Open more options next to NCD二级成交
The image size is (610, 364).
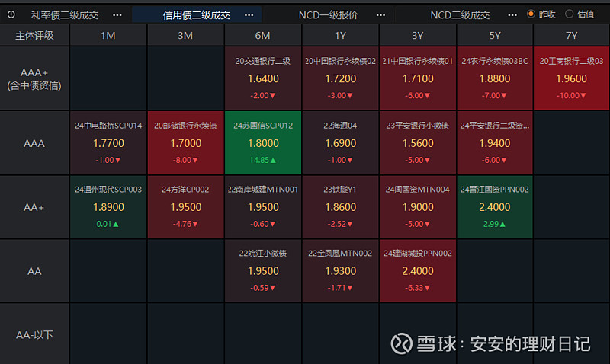pyautogui.click(x=512, y=15)
